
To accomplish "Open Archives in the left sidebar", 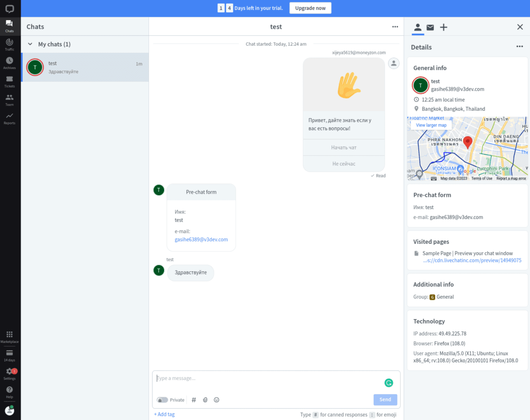I will click(9, 63).
